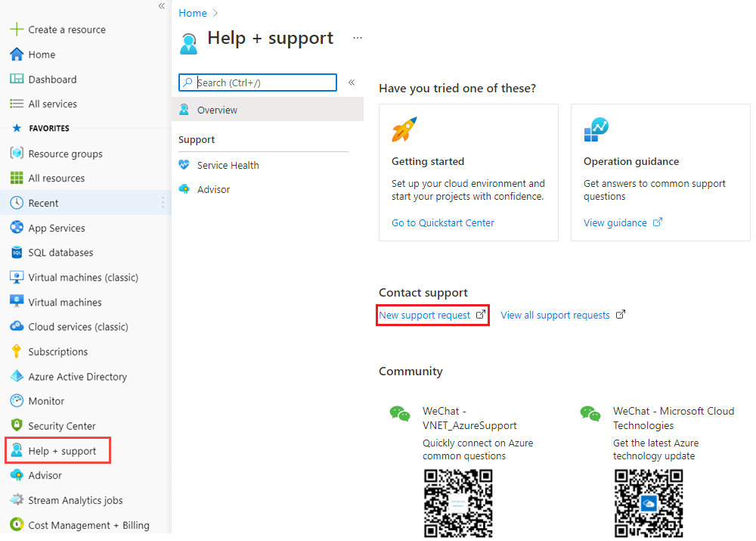This screenshot has height=541, width=756.
Task: Click the Azure Active Directory diamond icon
Action: [x=17, y=376]
